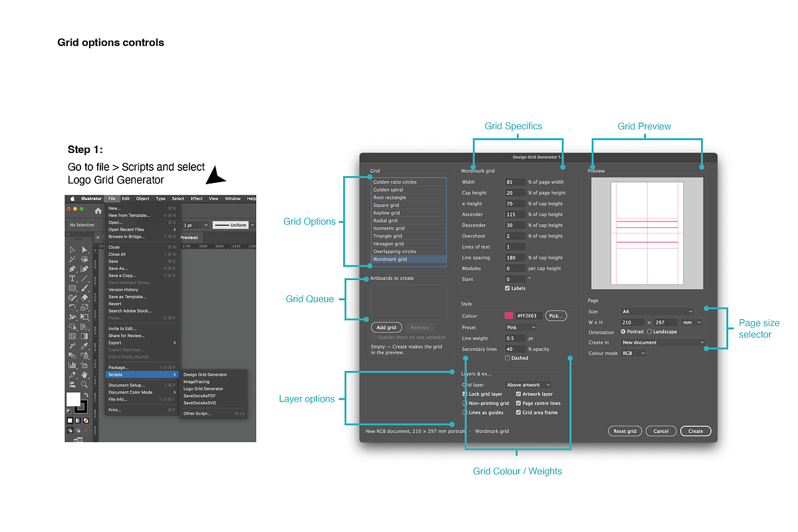
Task: Click the Home icon in Illustrator
Action: pyautogui.click(x=98, y=211)
